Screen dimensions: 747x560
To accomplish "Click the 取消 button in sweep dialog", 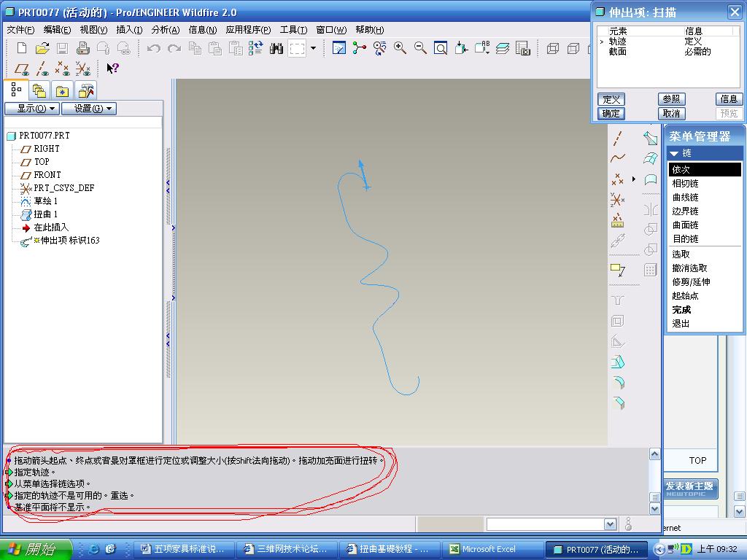I will [672, 113].
